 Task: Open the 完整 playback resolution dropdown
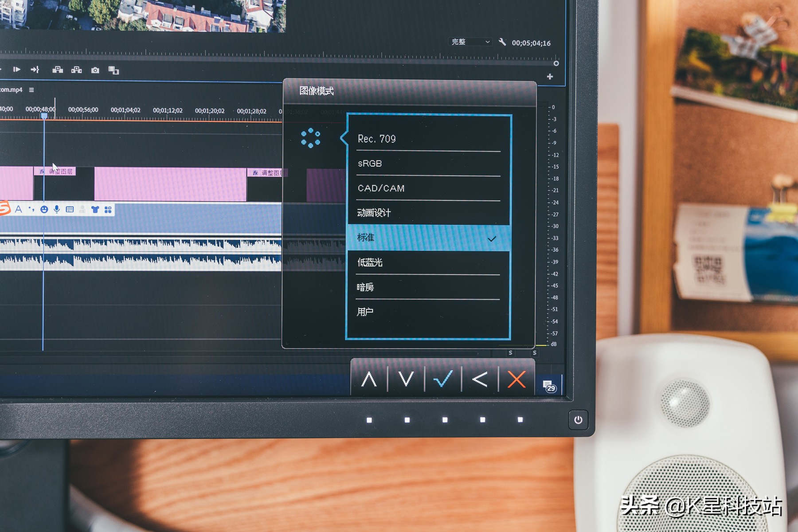pyautogui.click(x=471, y=42)
